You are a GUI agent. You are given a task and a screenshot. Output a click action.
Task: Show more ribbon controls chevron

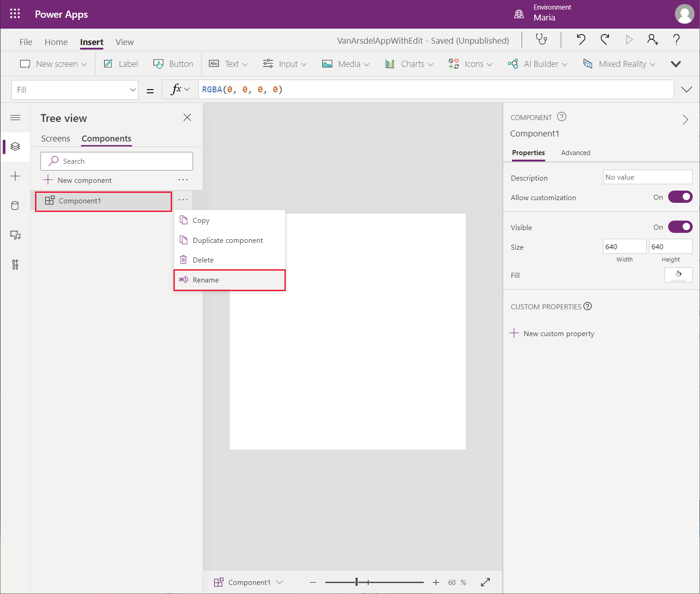point(676,64)
